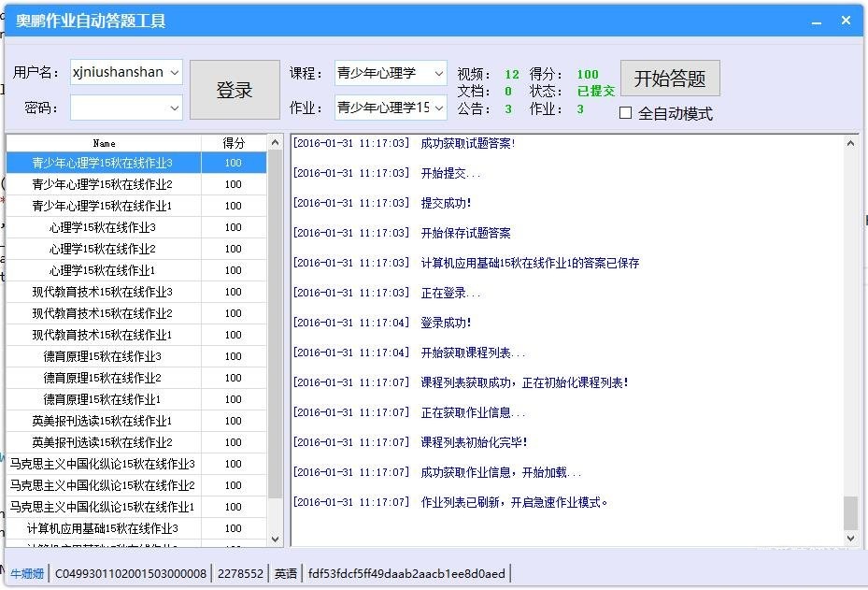Enable the 全自动模式 checkbox
This screenshot has width=868, height=590.
pos(623,112)
